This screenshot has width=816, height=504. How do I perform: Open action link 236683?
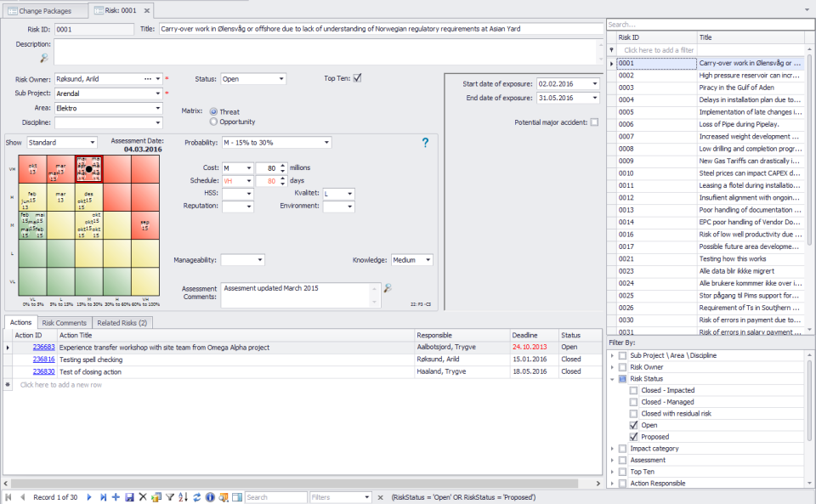[x=43, y=347]
